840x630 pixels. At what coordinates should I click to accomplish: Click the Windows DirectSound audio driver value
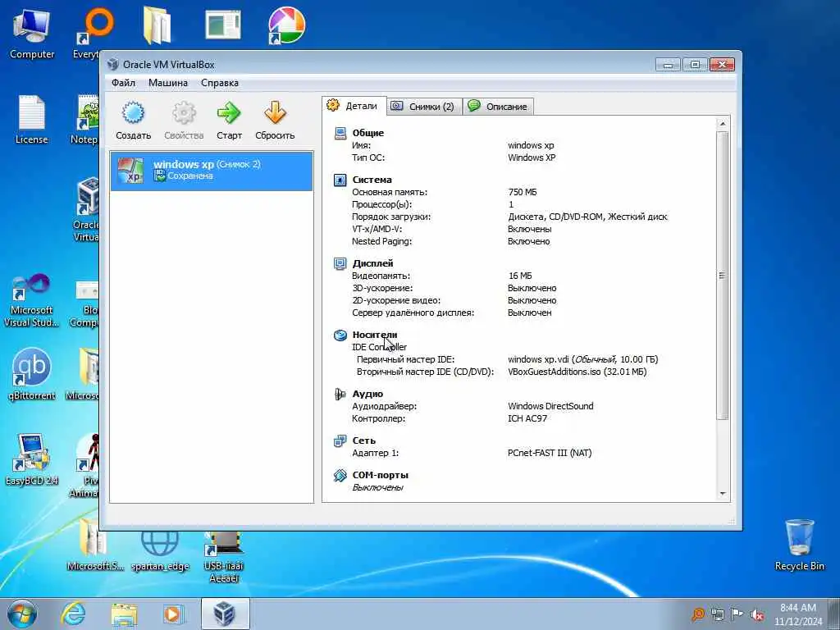pyautogui.click(x=550, y=406)
